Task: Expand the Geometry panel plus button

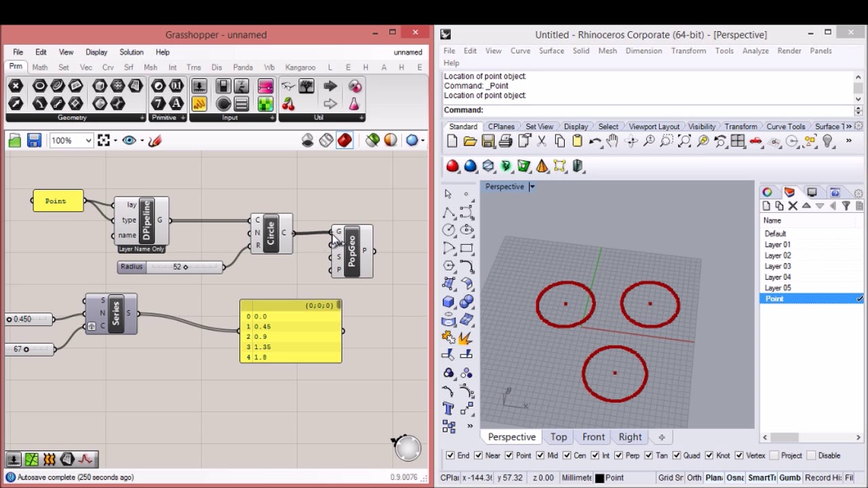Action: (142, 118)
